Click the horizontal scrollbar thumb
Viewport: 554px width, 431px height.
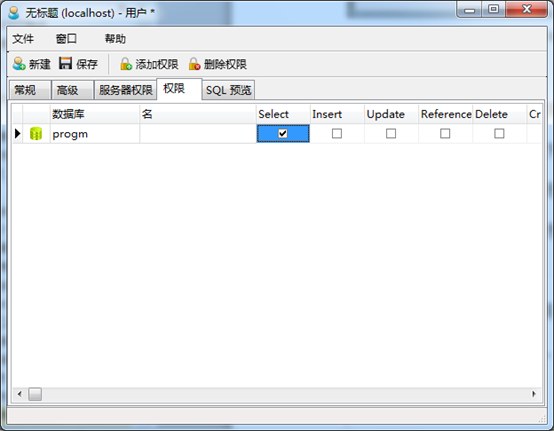click(35, 394)
